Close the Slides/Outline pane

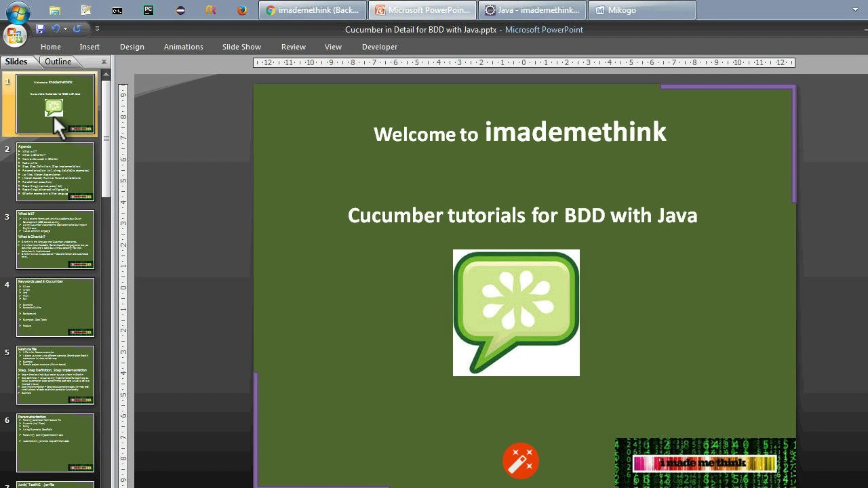click(104, 62)
